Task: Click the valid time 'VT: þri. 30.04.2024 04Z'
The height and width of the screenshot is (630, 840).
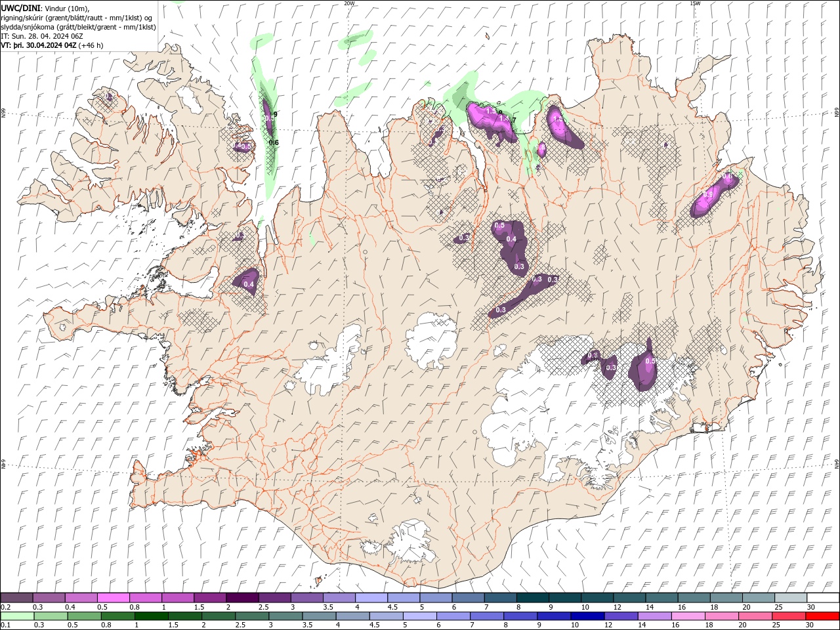Action: [39, 45]
